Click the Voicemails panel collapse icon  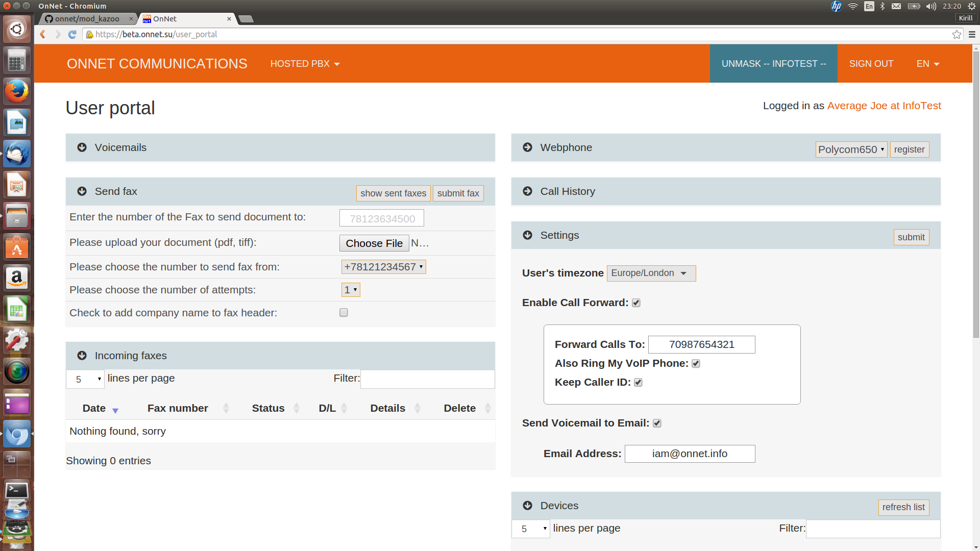(x=81, y=146)
